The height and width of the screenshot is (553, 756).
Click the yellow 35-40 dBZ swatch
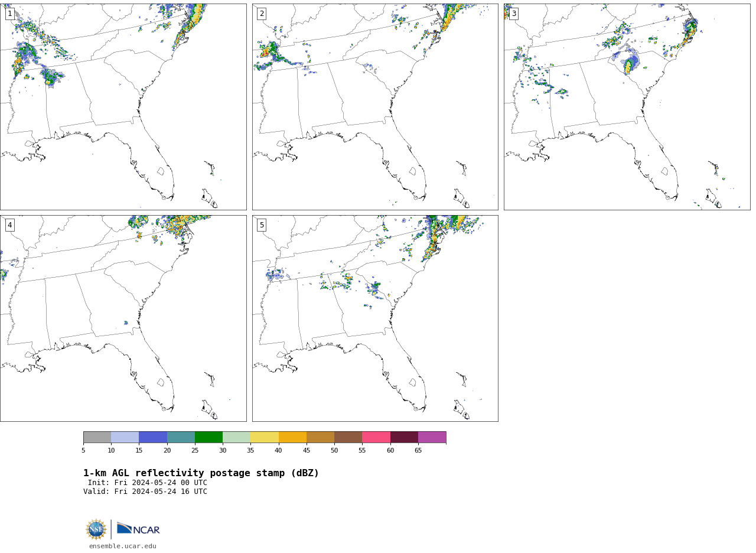click(x=265, y=437)
